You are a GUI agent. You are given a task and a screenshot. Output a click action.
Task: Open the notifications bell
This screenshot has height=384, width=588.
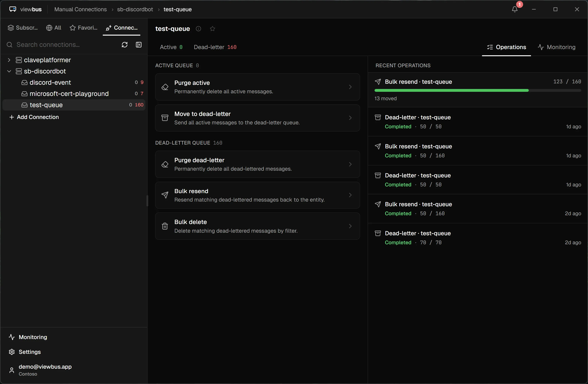point(515,9)
